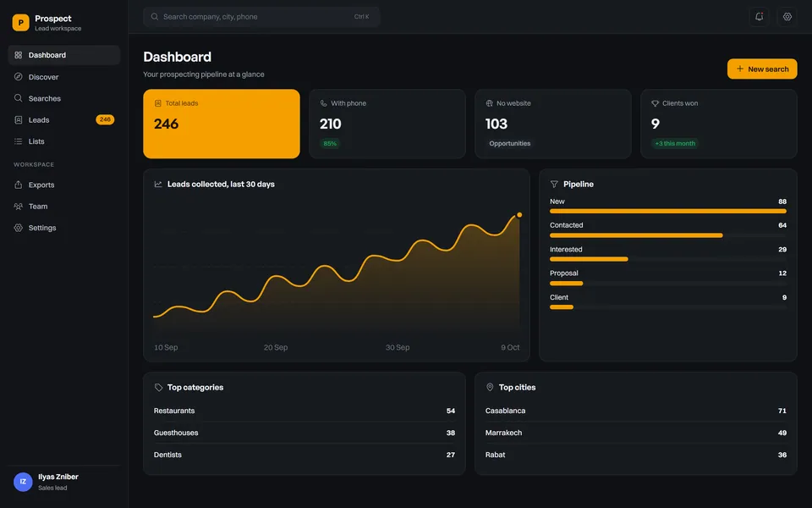This screenshot has width=812, height=508.
Task: Click the pin icon beside Top cities
Action: (x=490, y=387)
